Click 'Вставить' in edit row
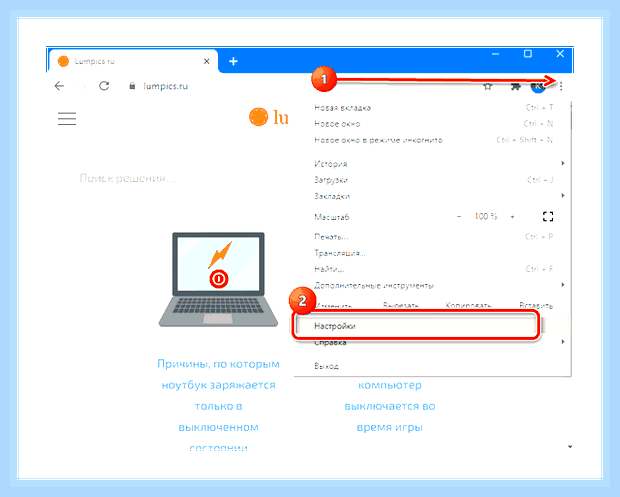The image size is (620, 497). click(536, 306)
